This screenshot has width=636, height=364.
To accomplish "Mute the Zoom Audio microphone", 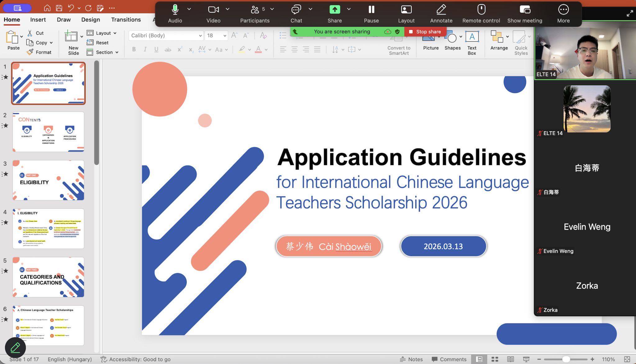I will pos(175,10).
